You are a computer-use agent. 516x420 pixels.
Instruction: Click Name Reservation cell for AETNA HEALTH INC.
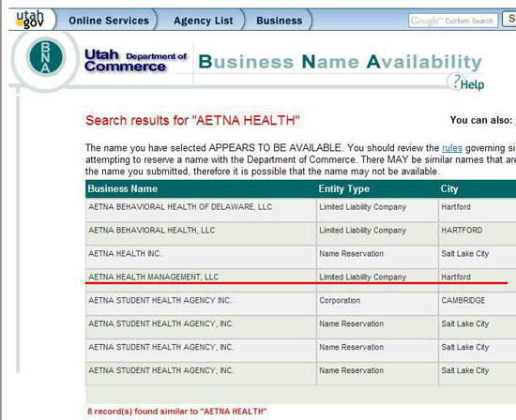click(x=377, y=257)
